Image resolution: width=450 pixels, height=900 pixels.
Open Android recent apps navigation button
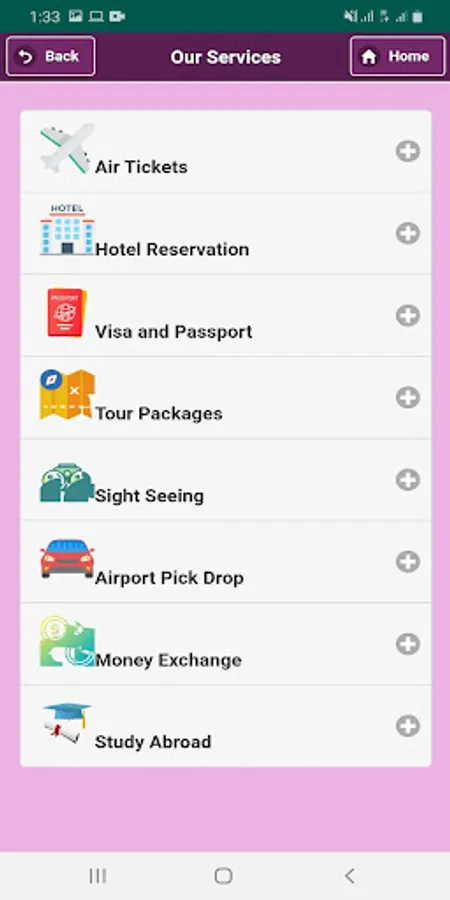[98, 876]
